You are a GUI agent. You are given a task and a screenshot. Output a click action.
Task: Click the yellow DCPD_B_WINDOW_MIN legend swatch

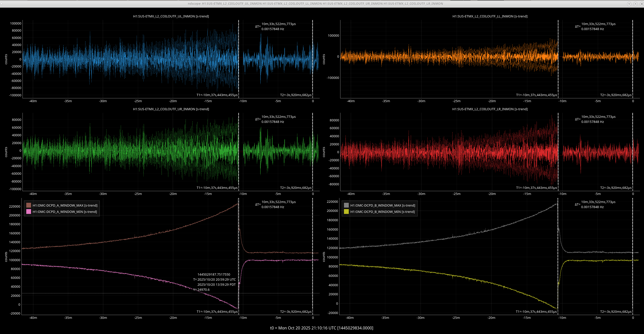[346, 212]
